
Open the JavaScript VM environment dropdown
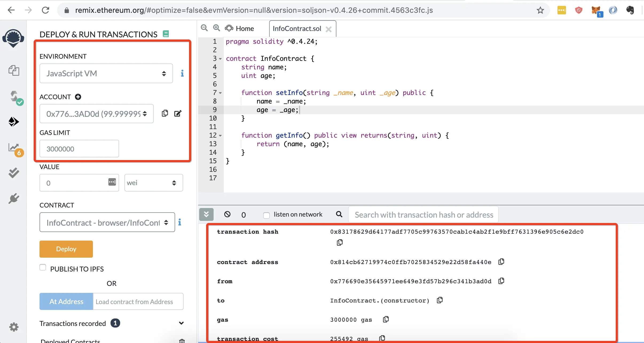106,73
